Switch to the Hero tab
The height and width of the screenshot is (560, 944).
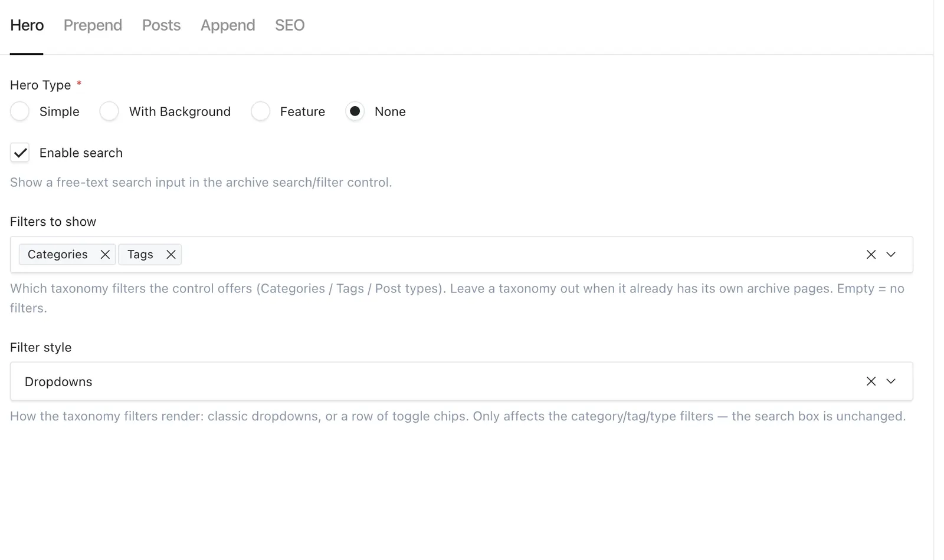[27, 25]
